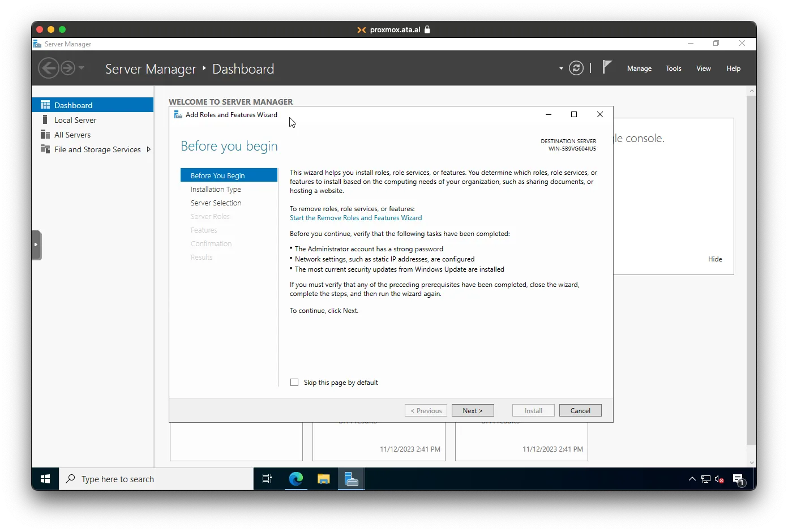Open the navigation history dropdown arrow

click(82, 68)
